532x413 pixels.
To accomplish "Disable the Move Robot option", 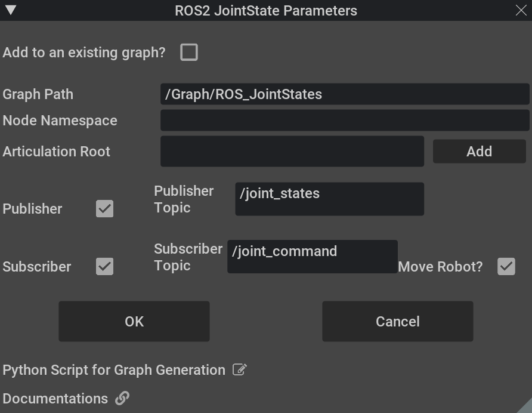I will click(x=506, y=266).
